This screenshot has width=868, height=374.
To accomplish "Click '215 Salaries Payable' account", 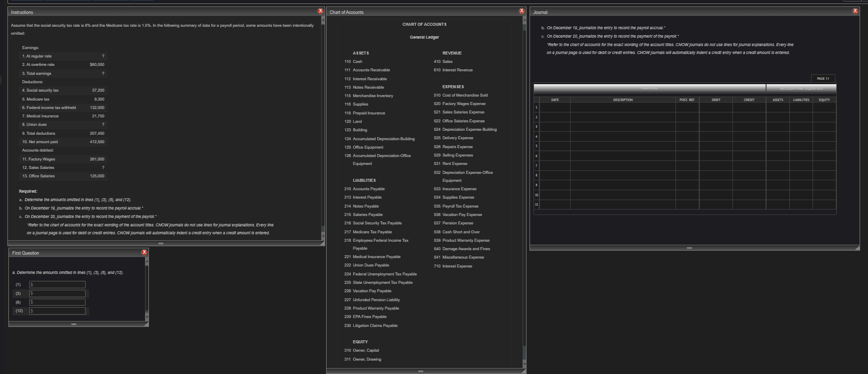I will (364, 214).
